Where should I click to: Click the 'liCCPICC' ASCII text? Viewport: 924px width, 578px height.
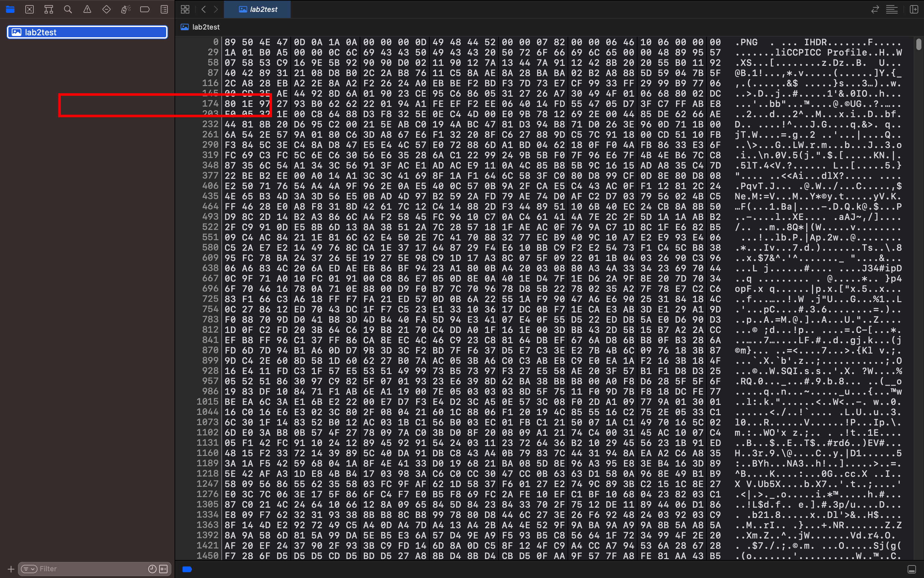point(798,52)
